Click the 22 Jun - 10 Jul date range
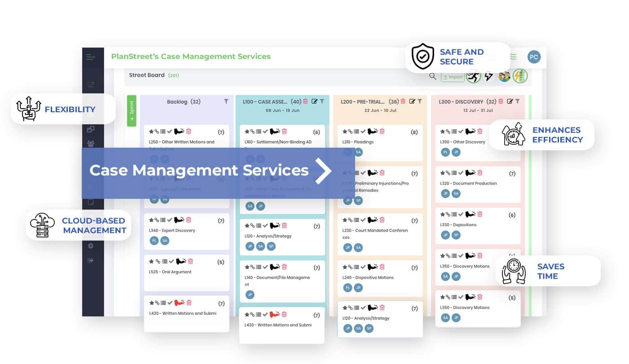 [379, 110]
